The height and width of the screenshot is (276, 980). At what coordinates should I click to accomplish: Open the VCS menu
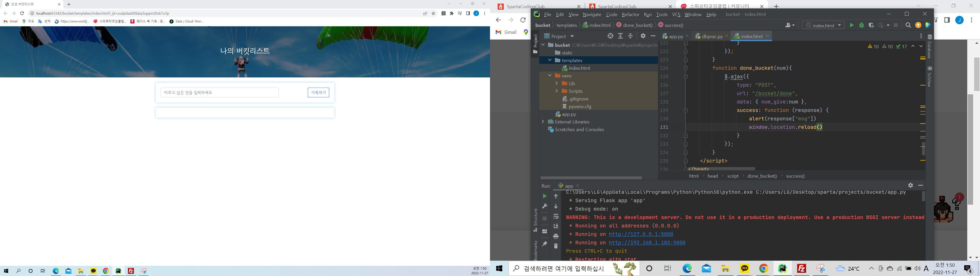click(676, 15)
